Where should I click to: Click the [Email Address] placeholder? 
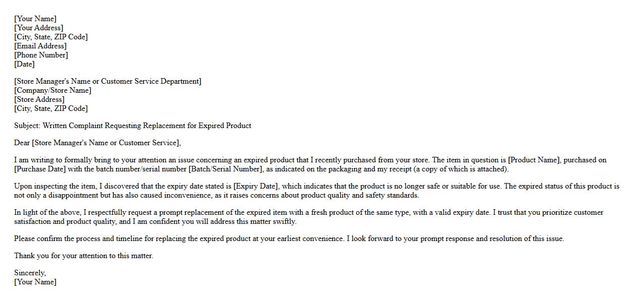point(40,46)
